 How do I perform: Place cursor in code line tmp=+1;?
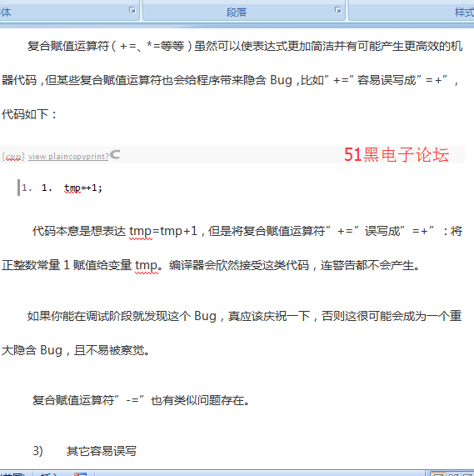click(x=83, y=188)
